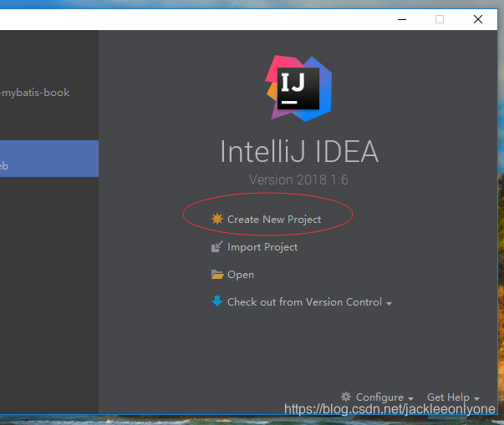This screenshot has height=425, width=504.
Task: Click the IntelliJ IDEA title text
Action: 299,151
